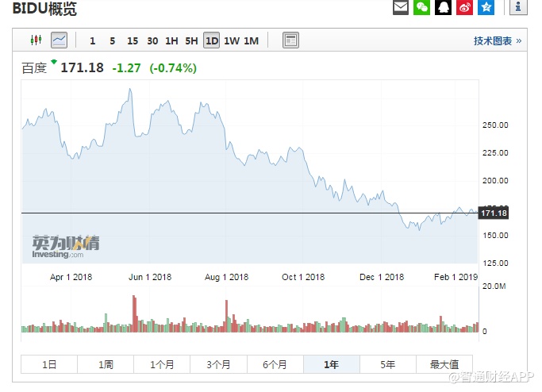Click the 200.00 price axis label
Image resolution: width=542 pixels, height=392 pixels.
(495, 180)
